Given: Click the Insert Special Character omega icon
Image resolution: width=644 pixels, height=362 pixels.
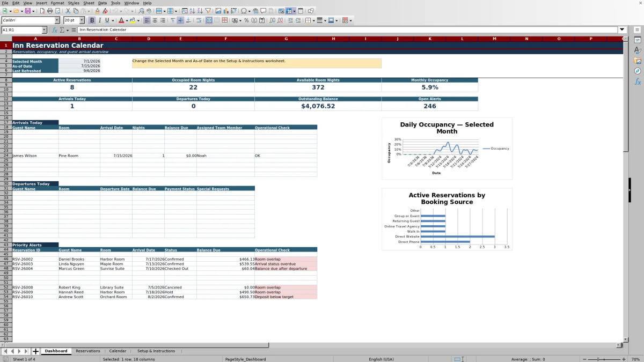Looking at the screenshot, I should click(244, 11).
